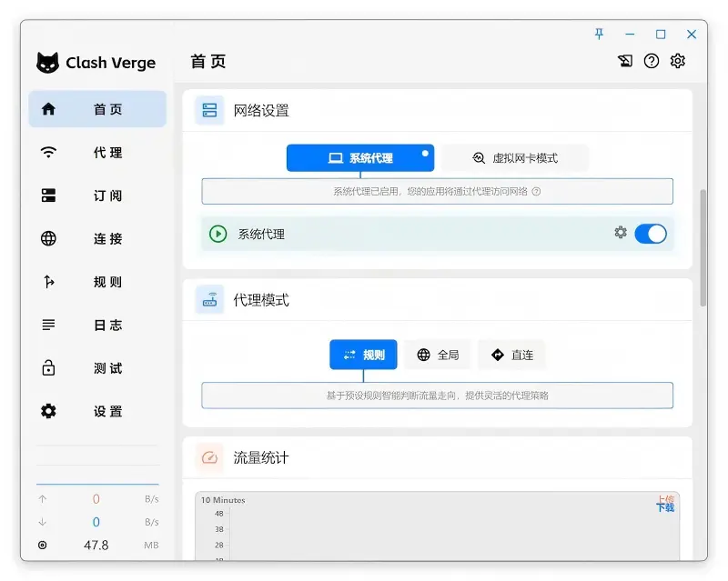Select the 规则 rule mode button
Viewport: 728px width, 581px height.
(x=363, y=355)
